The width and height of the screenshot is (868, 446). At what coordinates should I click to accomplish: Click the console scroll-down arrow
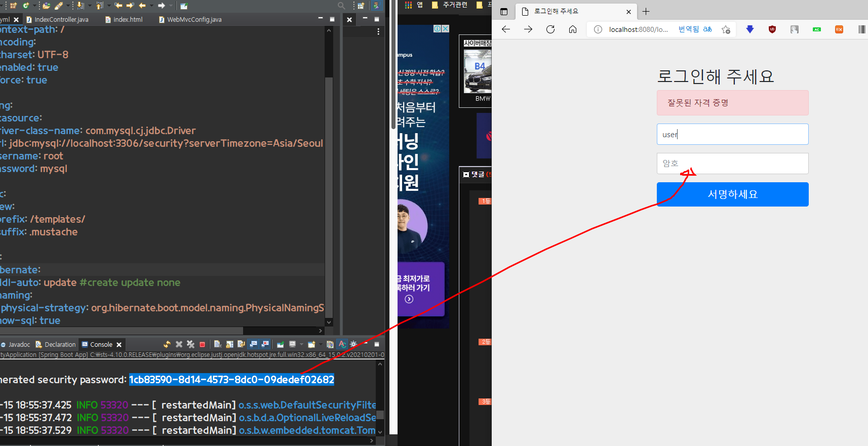(380, 432)
